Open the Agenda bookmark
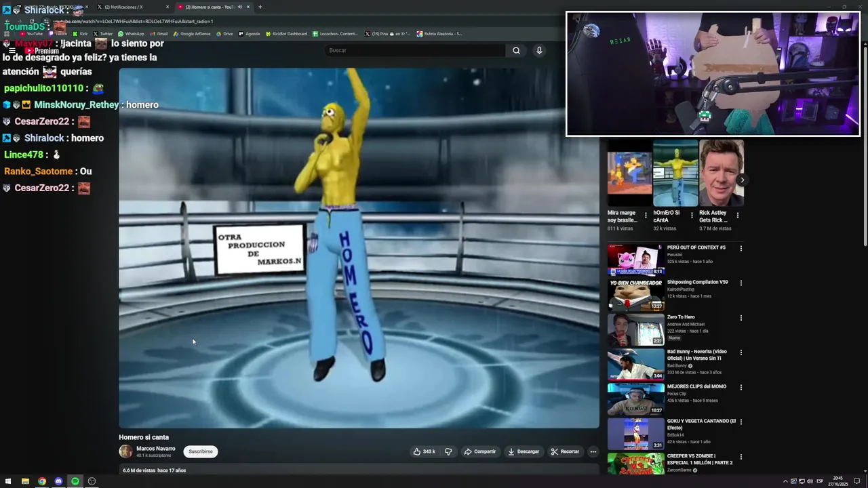The width and height of the screenshot is (868, 488). (x=250, y=33)
